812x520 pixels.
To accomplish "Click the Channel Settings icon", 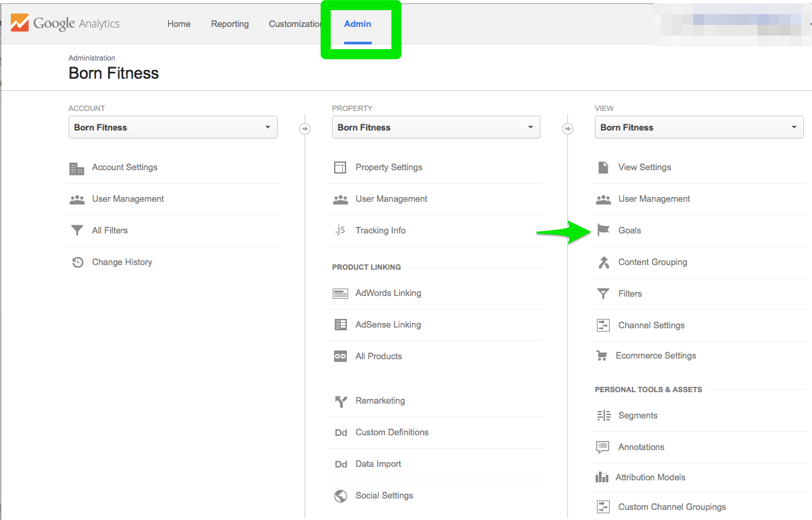I will (603, 326).
